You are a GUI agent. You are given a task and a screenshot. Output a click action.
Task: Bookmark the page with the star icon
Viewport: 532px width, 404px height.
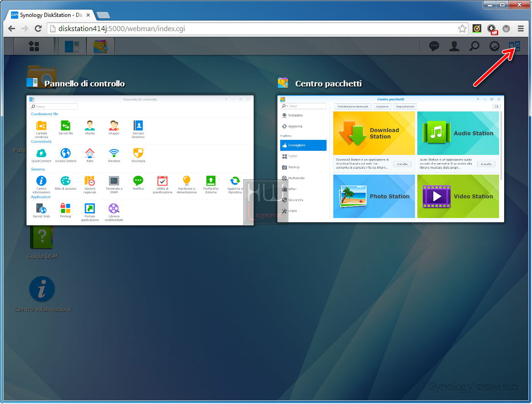coord(462,29)
